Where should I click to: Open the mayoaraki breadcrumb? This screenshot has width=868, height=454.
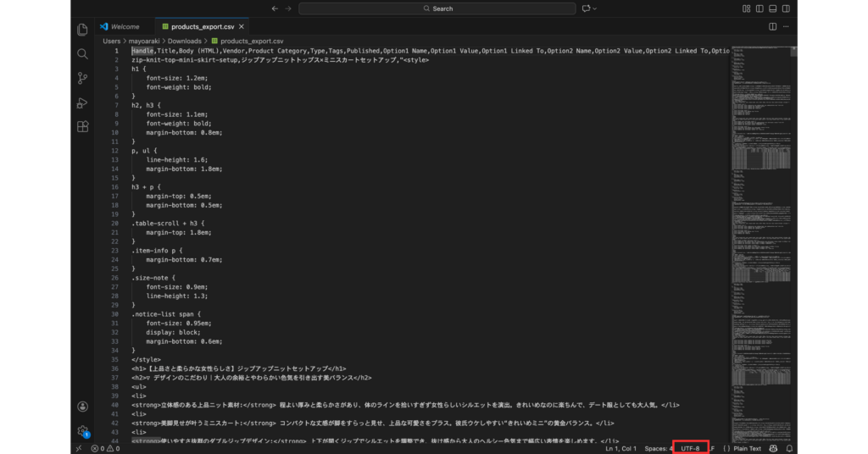[x=144, y=41]
